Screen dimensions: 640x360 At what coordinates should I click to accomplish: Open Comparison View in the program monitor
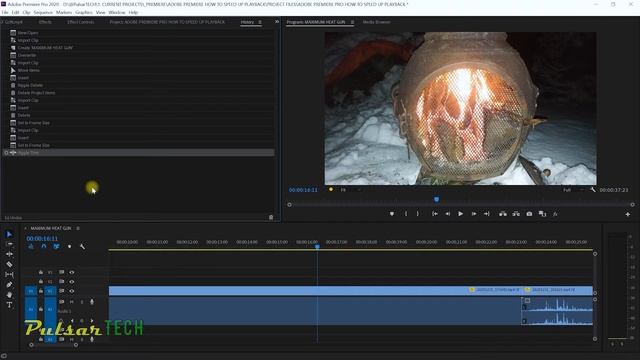pos(542,214)
